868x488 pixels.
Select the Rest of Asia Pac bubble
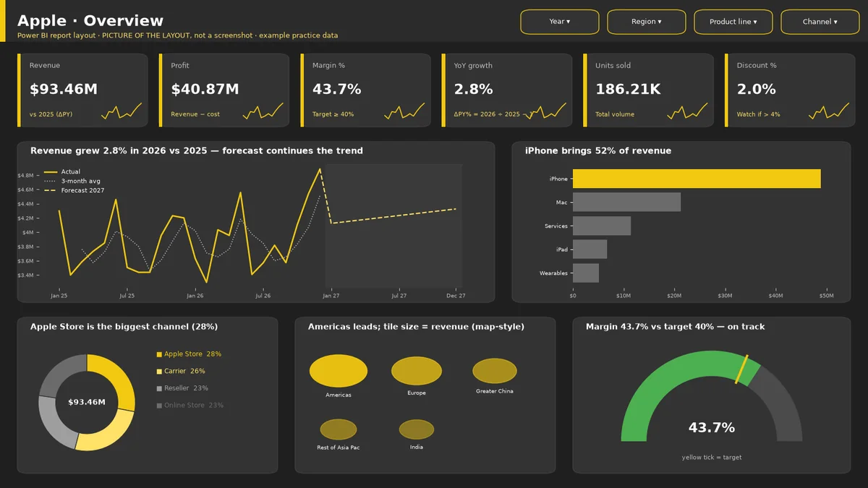pyautogui.click(x=339, y=429)
